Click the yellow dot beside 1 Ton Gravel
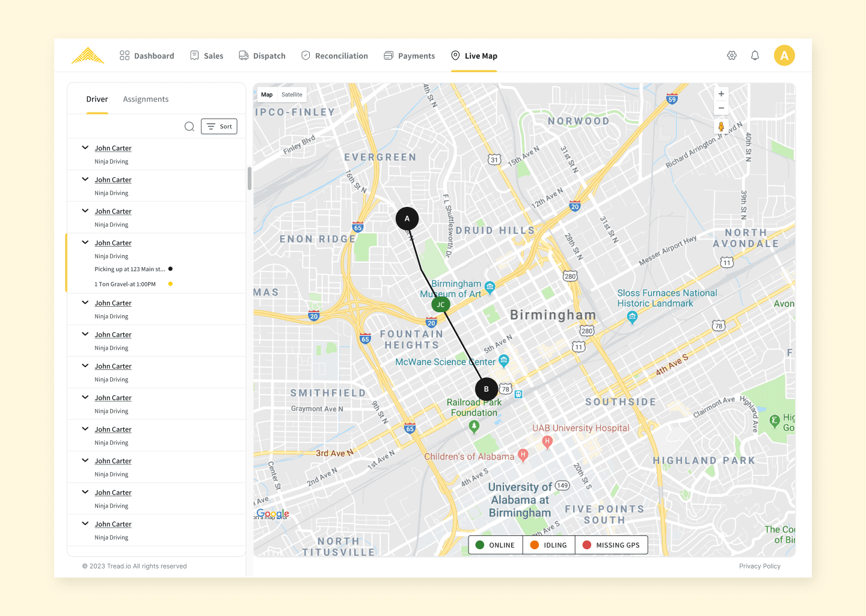The height and width of the screenshot is (616, 866). 170,284
